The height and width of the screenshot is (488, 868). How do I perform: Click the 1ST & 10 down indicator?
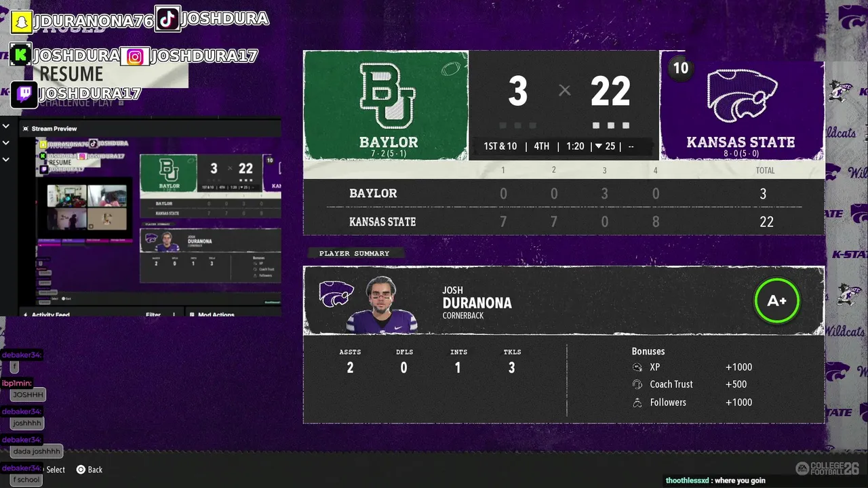click(500, 146)
